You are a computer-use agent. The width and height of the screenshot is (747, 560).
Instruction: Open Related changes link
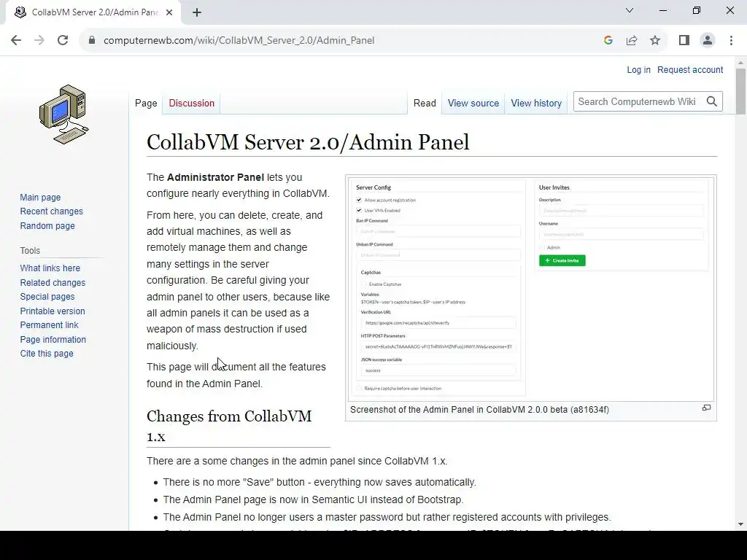53,283
